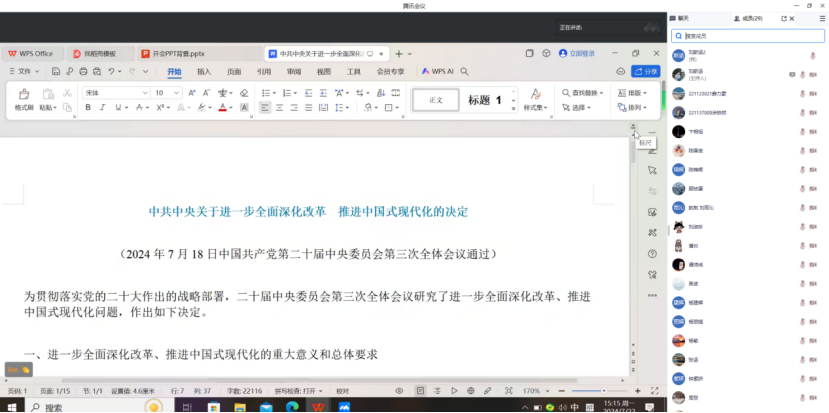This screenshot has height=413, width=829.
Task: Switch to the 插入 ribbon tab
Action: [204, 72]
